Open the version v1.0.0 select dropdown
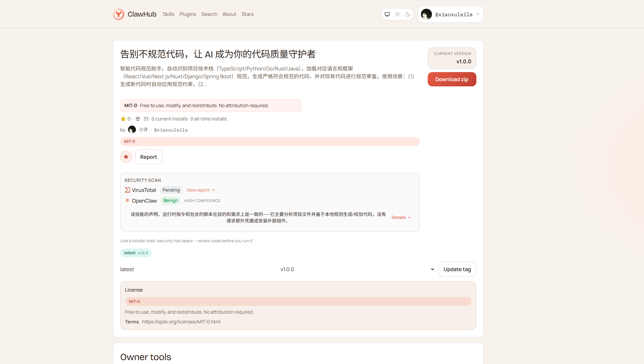The width and height of the screenshot is (644, 364). pyautogui.click(x=357, y=269)
